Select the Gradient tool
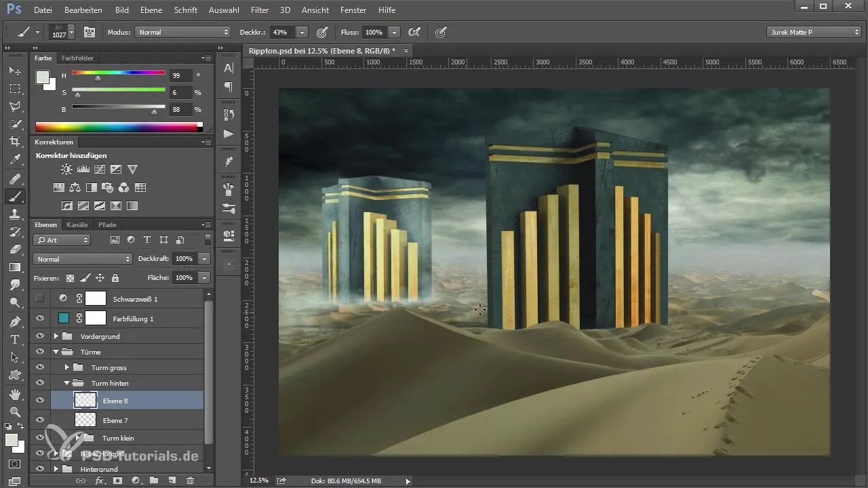 pyautogui.click(x=15, y=267)
